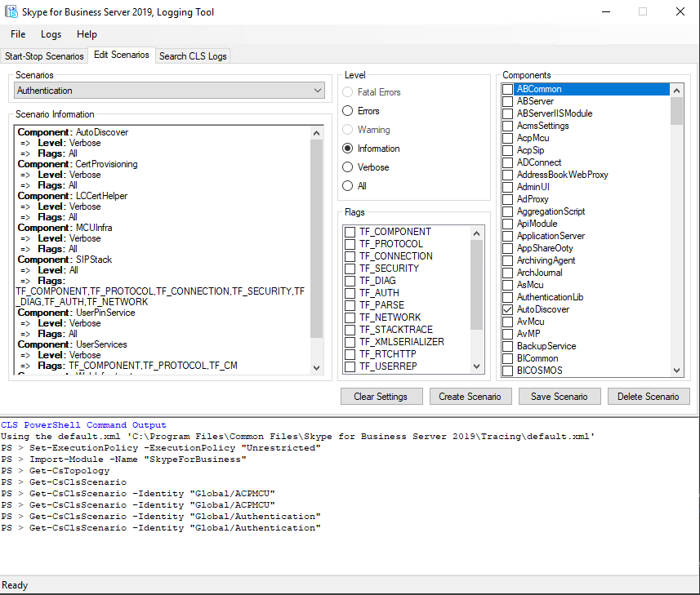Click the 'Component: SIPStack' line
This screenshot has height=595, width=700.
[x=65, y=260]
